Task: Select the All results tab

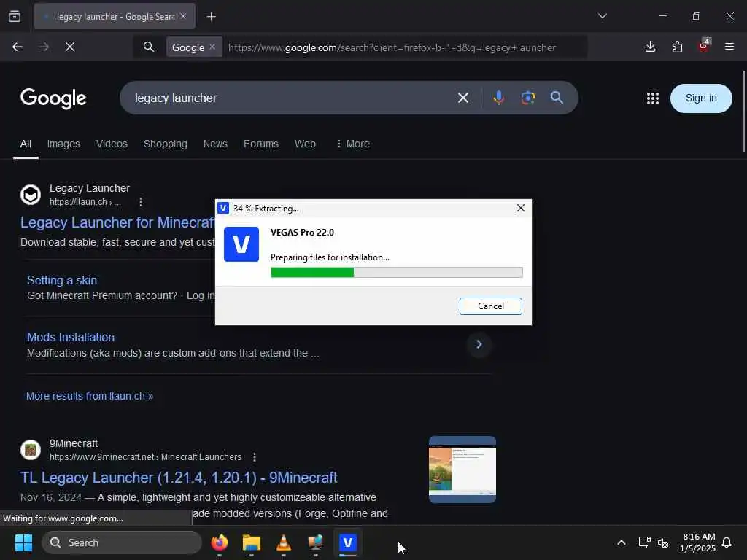Action: (26, 144)
